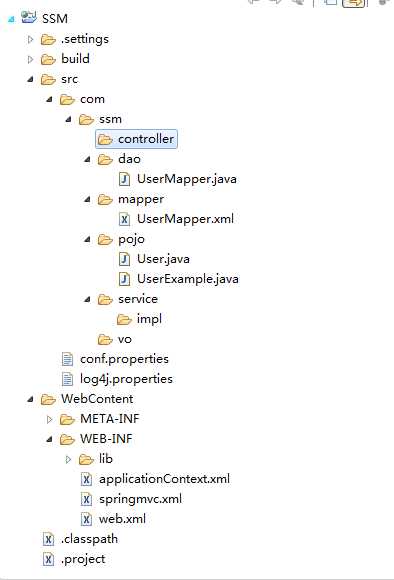This screenshot has width=394, height=580.
Task: Click the controller folder icon
Action: coord(105,139)
